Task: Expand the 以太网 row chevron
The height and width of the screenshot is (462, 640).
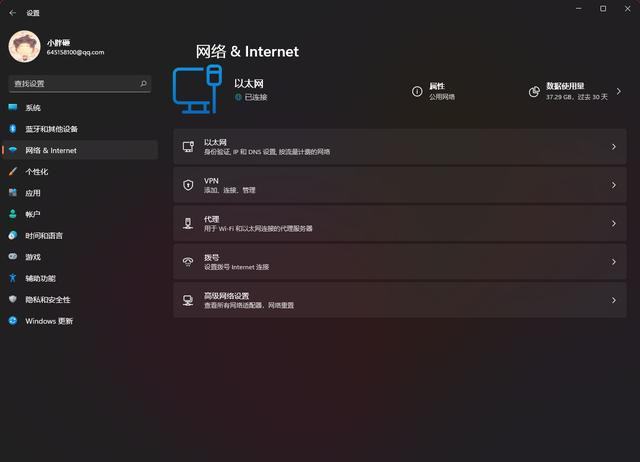Action: (613, 147)
